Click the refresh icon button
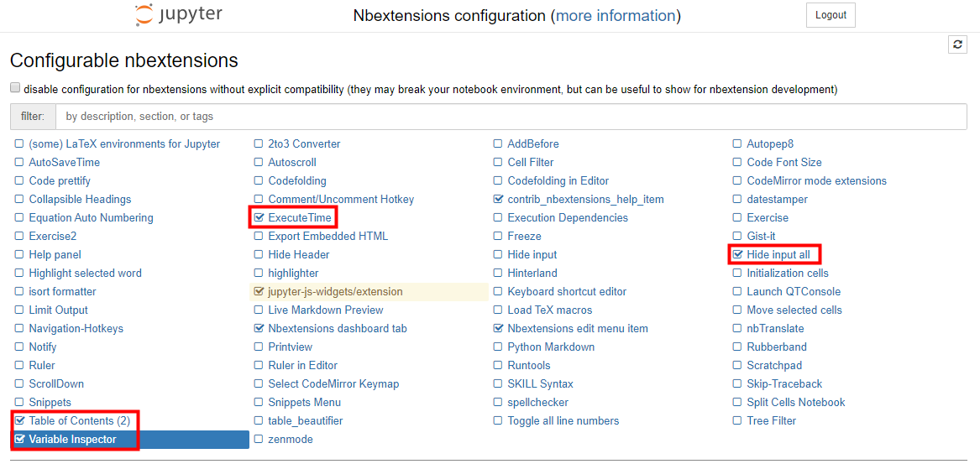980x464 pixels. point(957,44)
